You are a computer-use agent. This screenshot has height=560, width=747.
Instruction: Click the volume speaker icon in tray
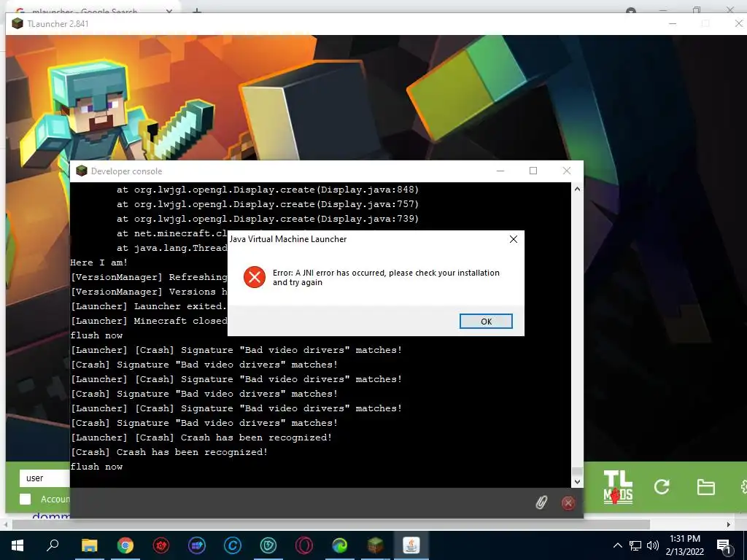(x=653, y=545)
